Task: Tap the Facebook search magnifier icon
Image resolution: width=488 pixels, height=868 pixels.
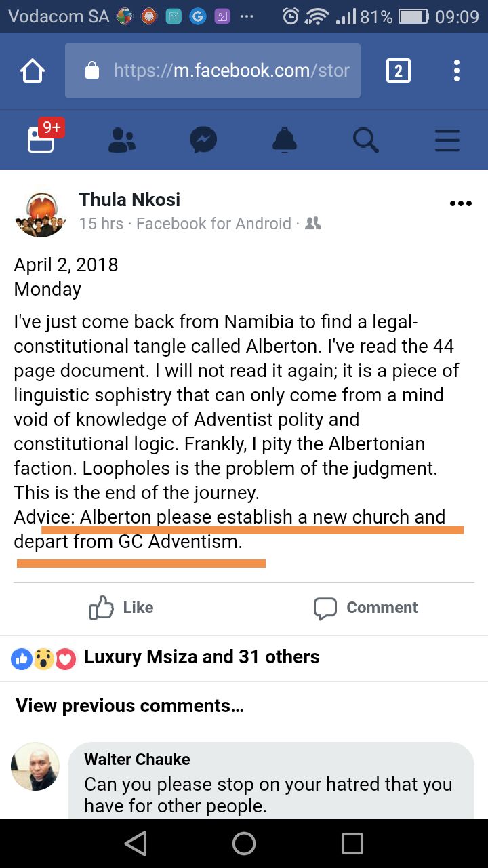Action: 366,140
